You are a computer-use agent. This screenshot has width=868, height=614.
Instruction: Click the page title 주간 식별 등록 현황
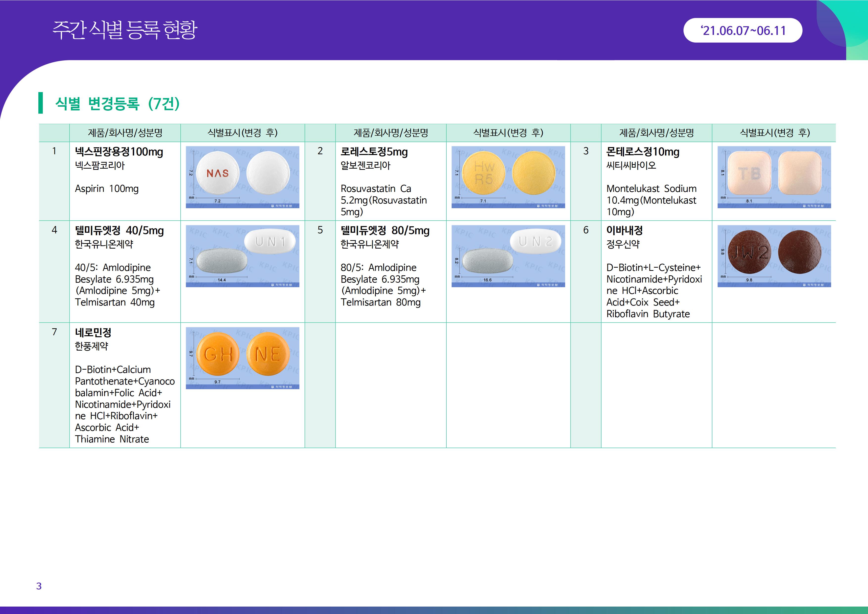coord(125,30)
